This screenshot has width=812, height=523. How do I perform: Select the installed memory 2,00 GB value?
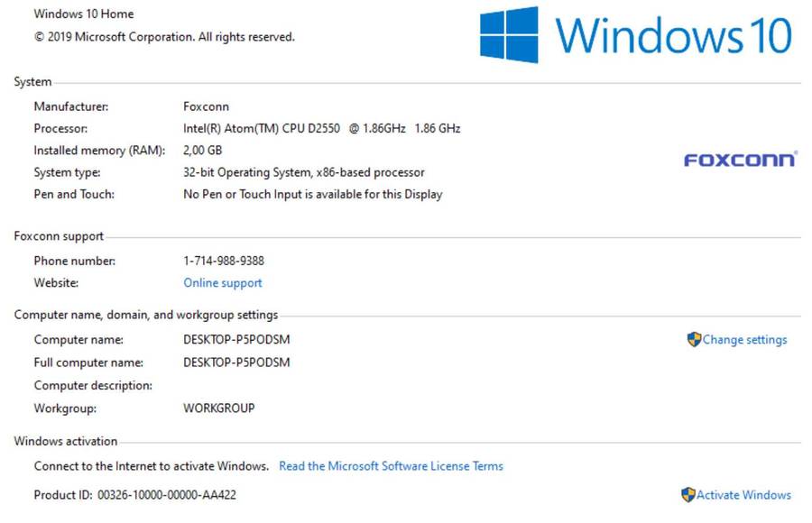point(203,151)
